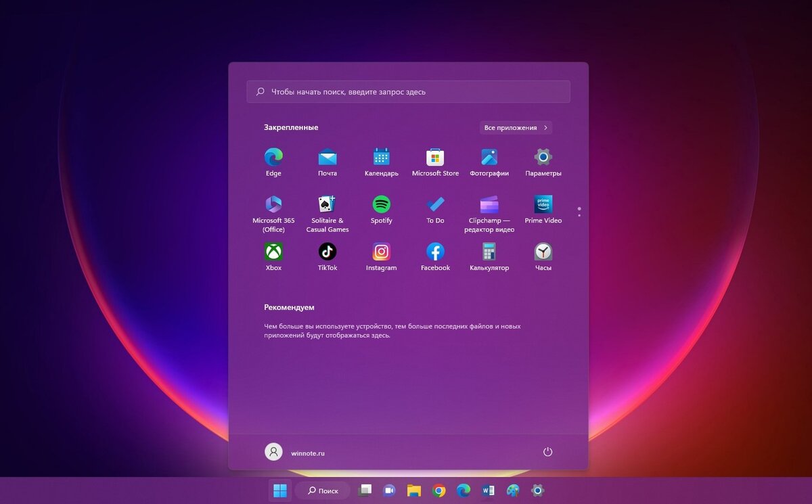The width and height of the screenshot is (812, 504).
Task: Open the Почта mail app
Action: click(x=328, y=162)
